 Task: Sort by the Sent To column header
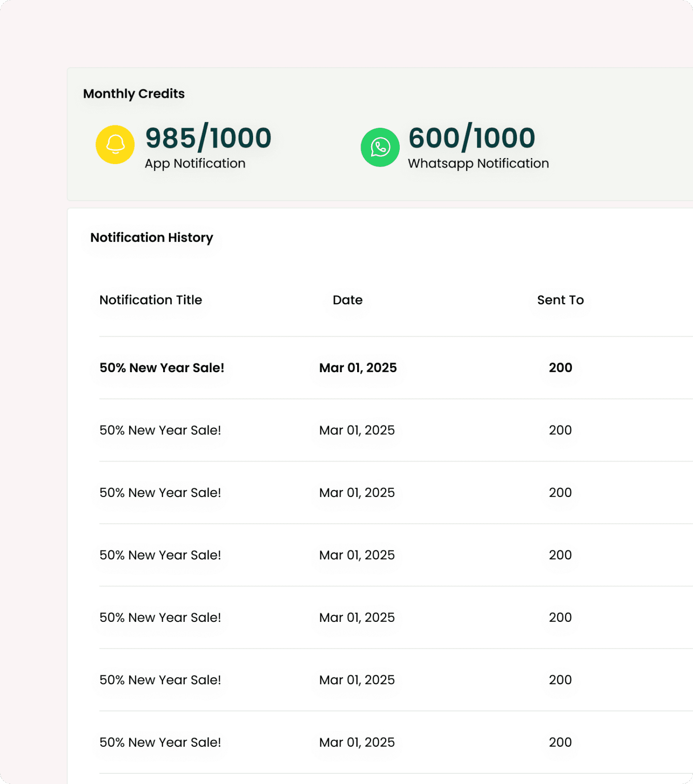[x=560, y=300]
